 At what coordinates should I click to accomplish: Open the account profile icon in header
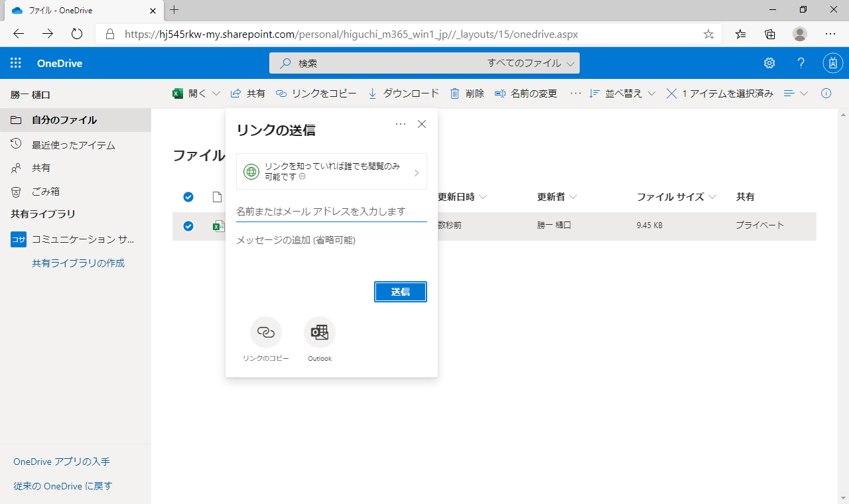point(833,64)
